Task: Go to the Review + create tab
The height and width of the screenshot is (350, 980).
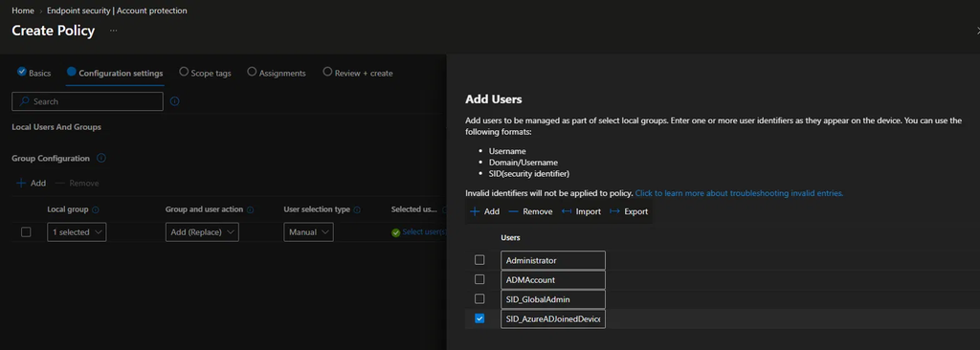Action: pyautogui.click(x=358, y=73)
